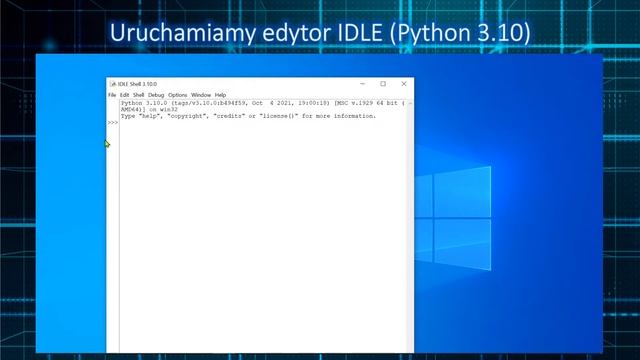The height and width of the screenshot is (360, 640).
Task: Open the Help menu
Action: coord(220,95)
